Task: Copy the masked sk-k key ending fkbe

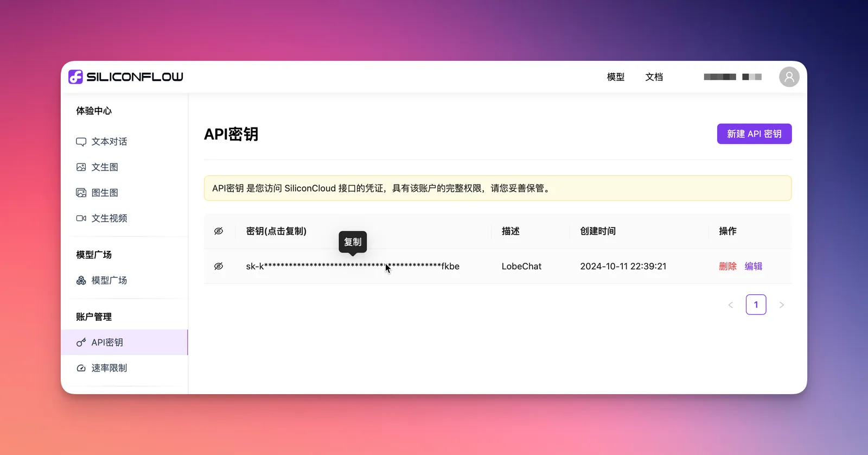Action: (353, 266)
